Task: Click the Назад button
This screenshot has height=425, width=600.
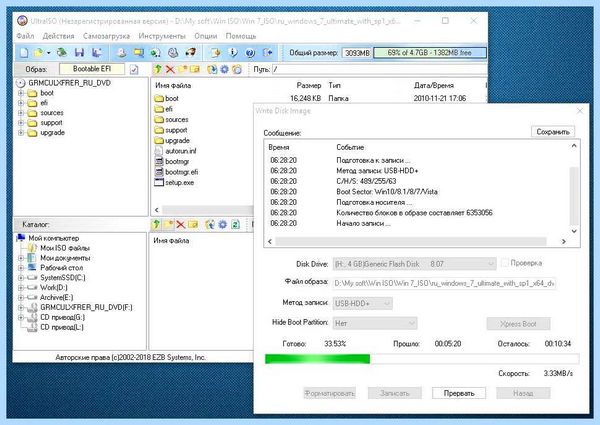Action: coord(523,393)
